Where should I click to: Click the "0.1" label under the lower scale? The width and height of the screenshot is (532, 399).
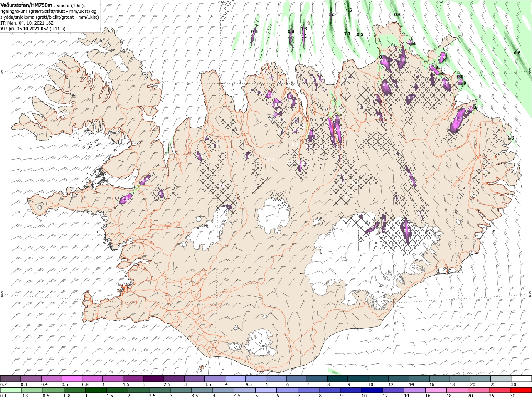tap(3, 396)
